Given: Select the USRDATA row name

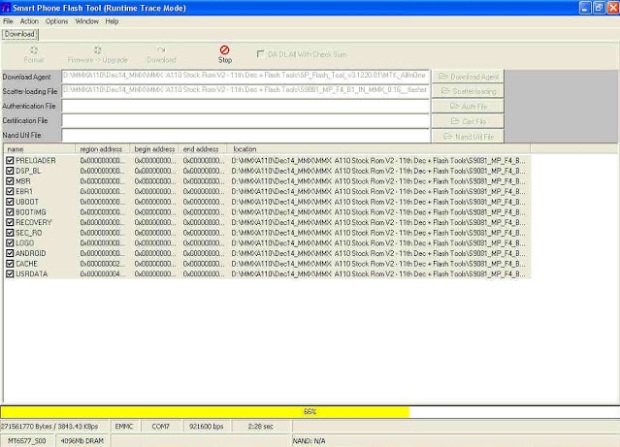Looking at the screenshot, I should pos(32,274).
